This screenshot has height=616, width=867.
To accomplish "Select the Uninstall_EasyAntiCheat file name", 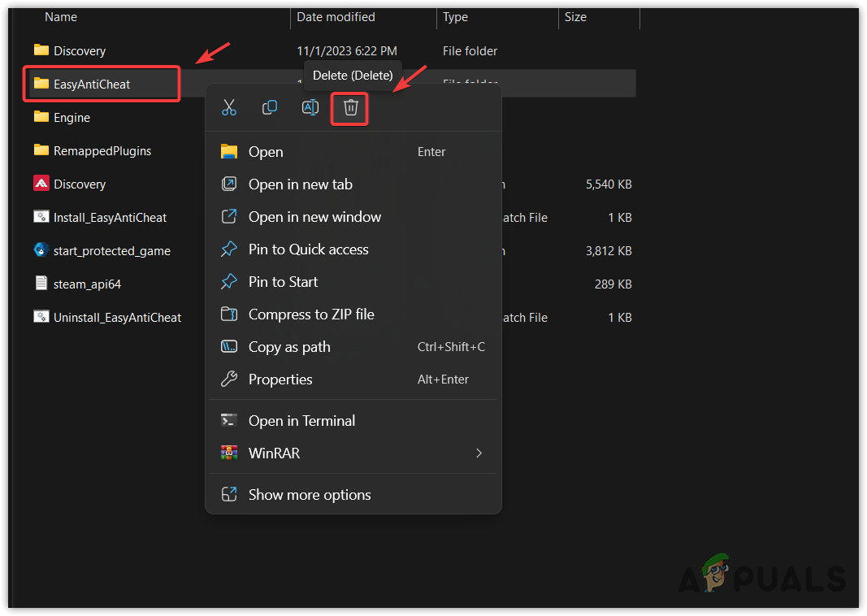I will point(117,318).
